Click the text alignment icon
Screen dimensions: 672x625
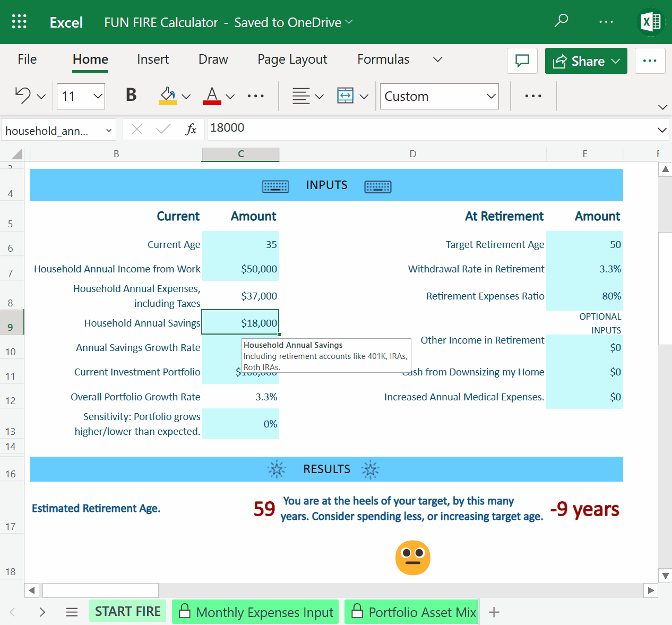pyautogui.click(x=301, y=96)
